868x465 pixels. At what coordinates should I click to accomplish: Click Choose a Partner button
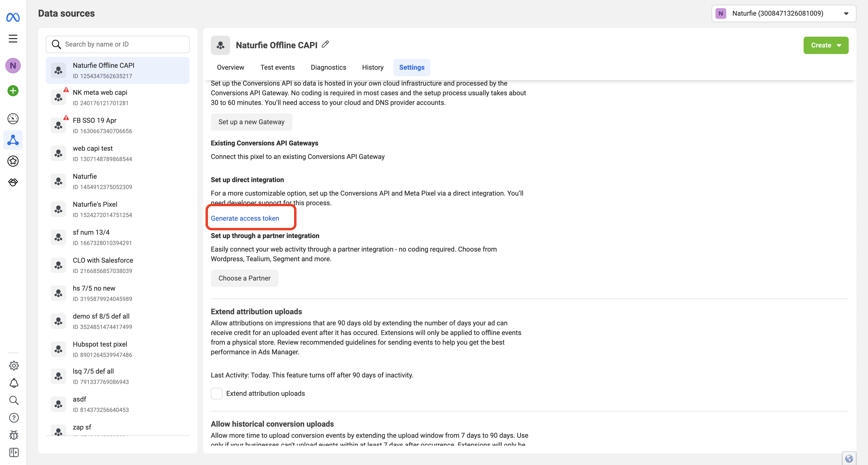pyautogui.click(x=244, y=278)
